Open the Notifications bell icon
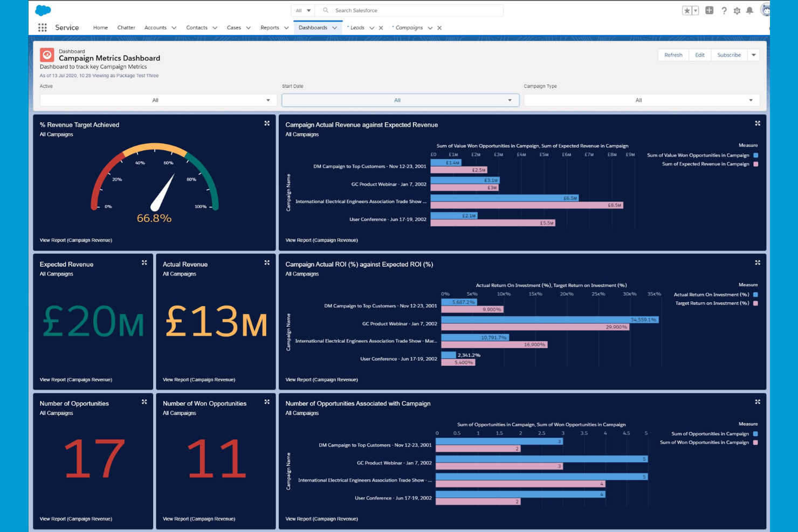 [749, 10]
